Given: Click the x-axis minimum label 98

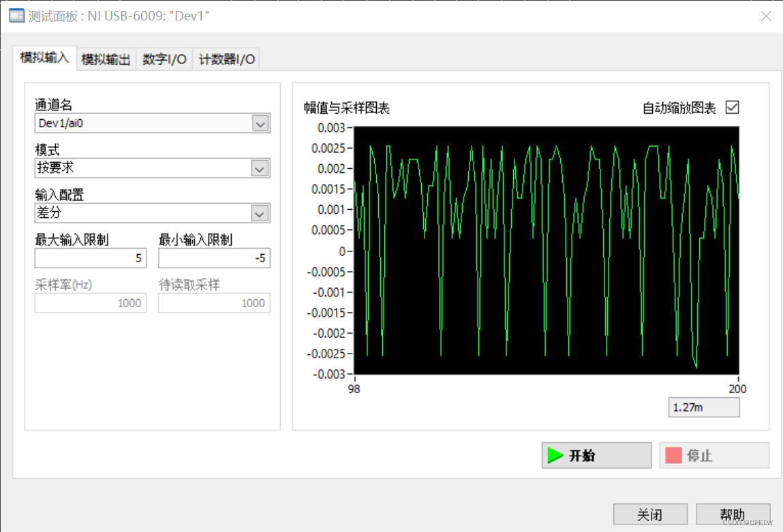Looking at the screenshot, I should pyautogui.click(x=354, y=389).
